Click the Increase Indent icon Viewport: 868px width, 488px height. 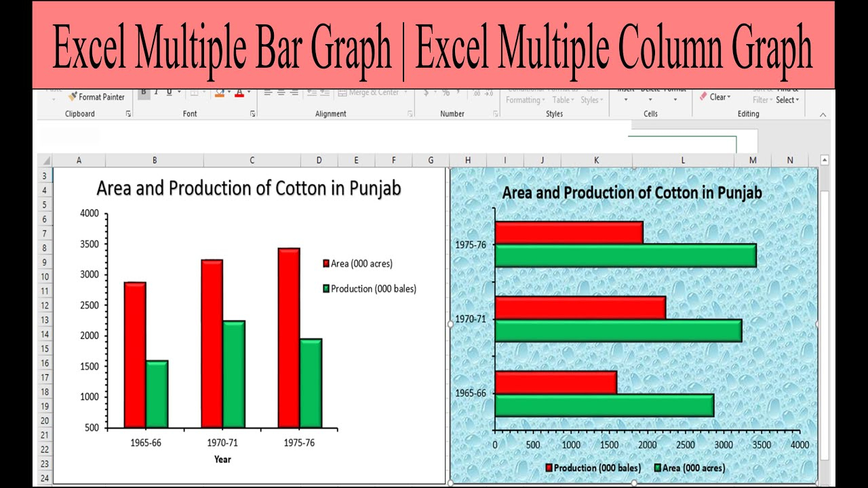point(325,91)
